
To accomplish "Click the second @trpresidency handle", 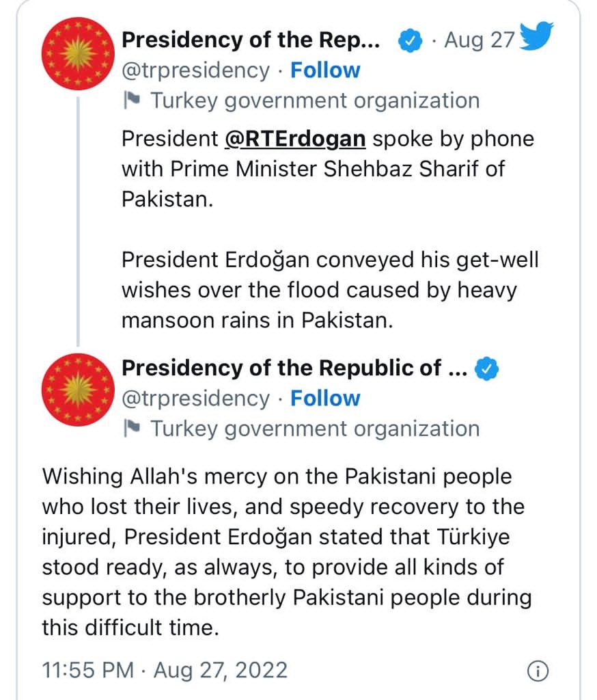I will (195, 399).
